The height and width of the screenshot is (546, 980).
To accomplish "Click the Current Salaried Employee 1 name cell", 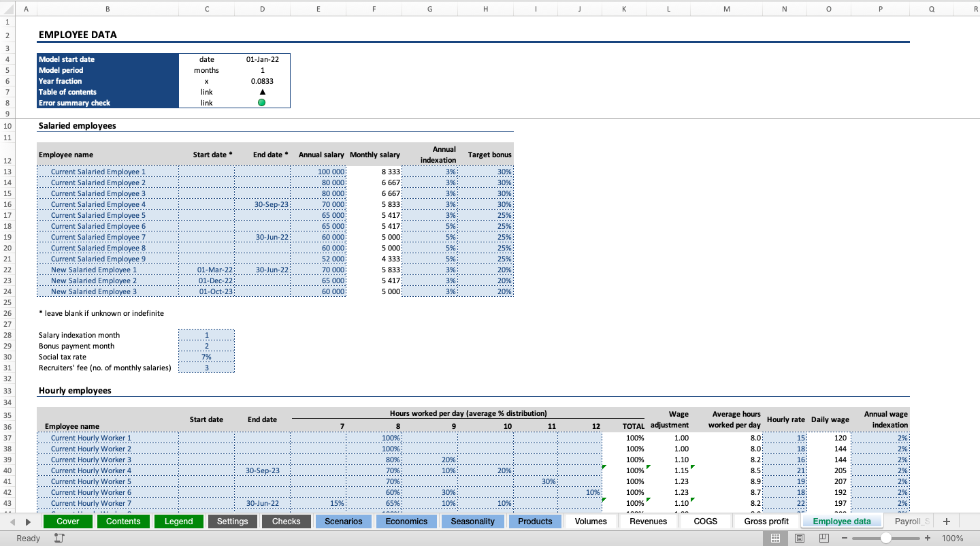I will pos(108,172).
